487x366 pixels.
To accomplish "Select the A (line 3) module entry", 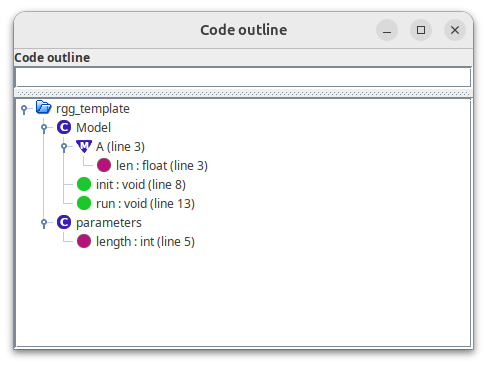I will 120,147.
